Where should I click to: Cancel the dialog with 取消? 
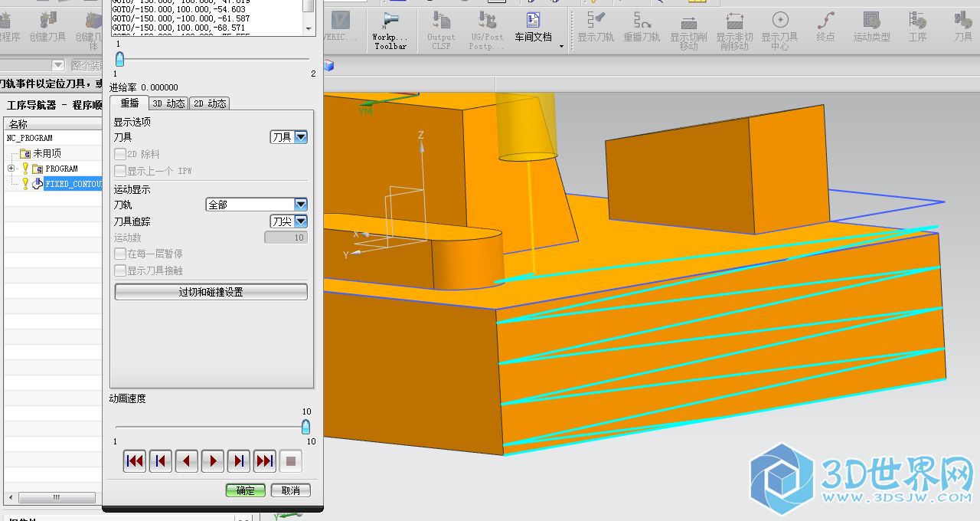291,490
